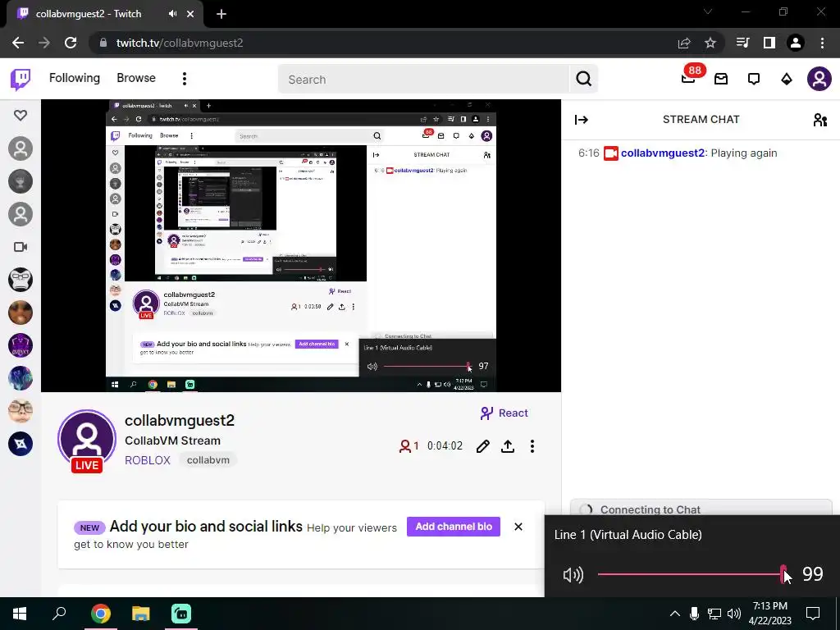This screenshot has height=630, width=840.
Task: Open the Chrome three-dot menu
Action: click(822, 43)
